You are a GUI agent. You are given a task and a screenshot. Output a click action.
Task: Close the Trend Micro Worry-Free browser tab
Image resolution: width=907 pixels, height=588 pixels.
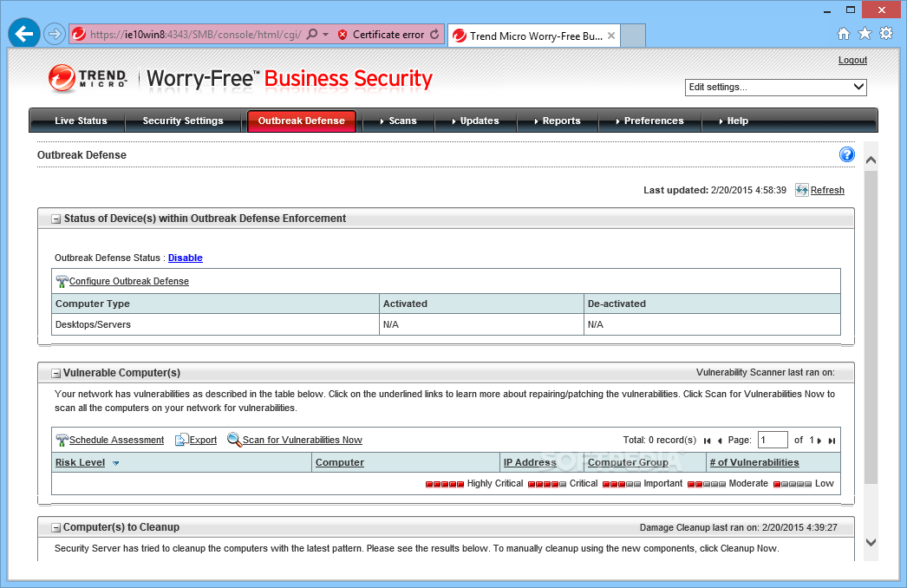[610, 36]
